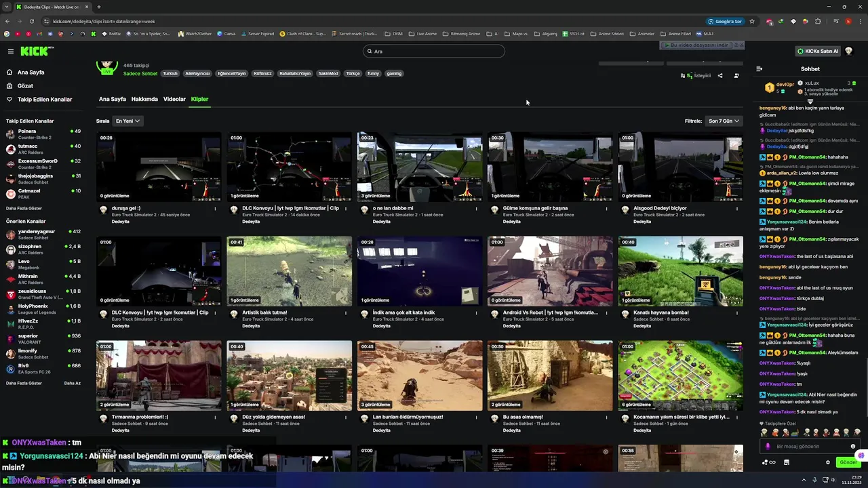Open the 'Son 7 Gün' filter dropdown
The height and width of the screenshot is (488, 868).
[724, 121]
